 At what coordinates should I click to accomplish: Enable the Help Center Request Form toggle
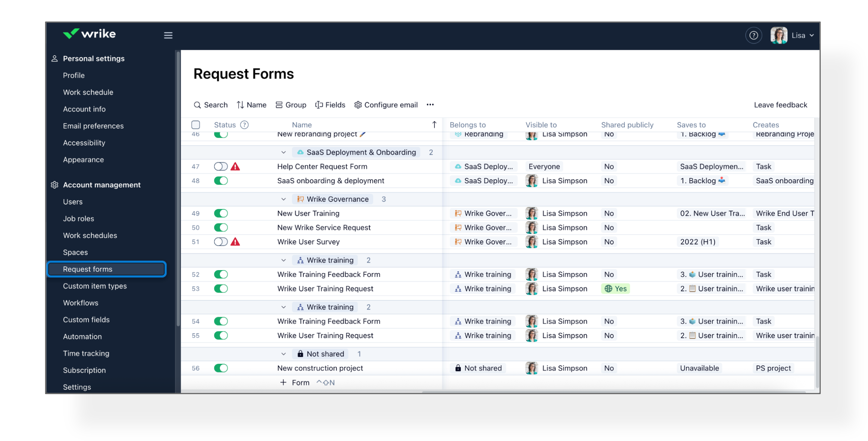click(x=221, y=166)
